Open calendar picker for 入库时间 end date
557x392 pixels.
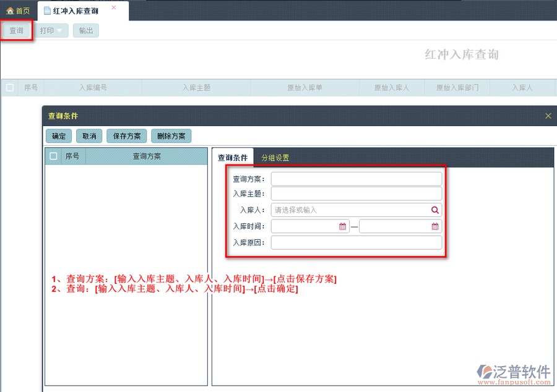(435, 226)
